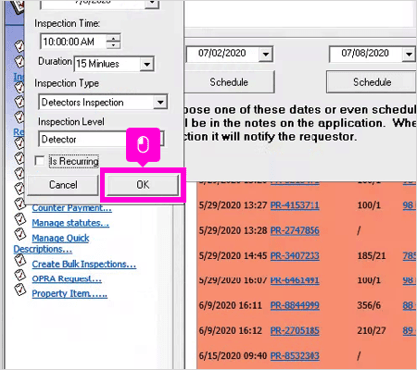Dismiss the dialog with Cancel

pos(63,185)
